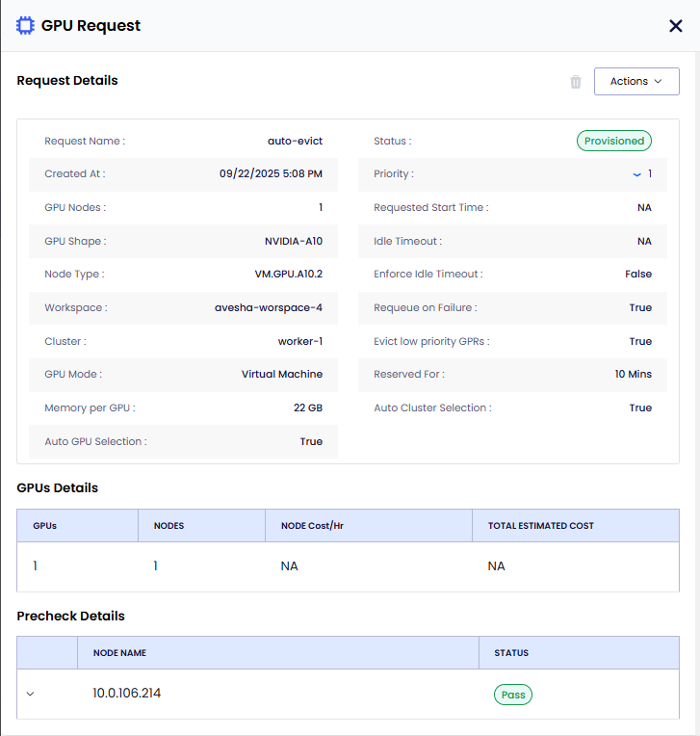Click the Pass status badge

coord(512,695)
